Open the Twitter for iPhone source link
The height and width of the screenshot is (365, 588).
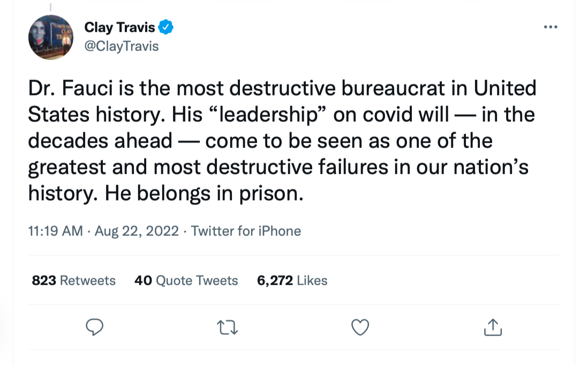tap(246, 231)
